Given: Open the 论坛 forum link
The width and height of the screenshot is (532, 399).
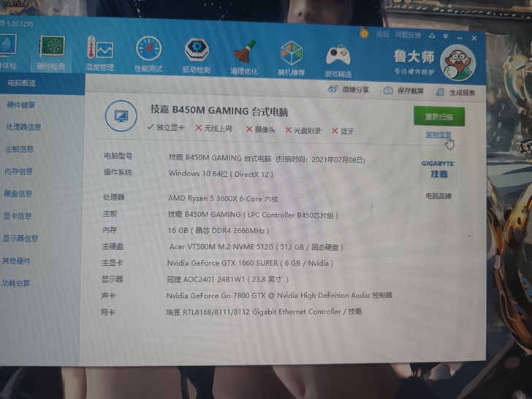Looking at the screenshot, I should (382, 34).
